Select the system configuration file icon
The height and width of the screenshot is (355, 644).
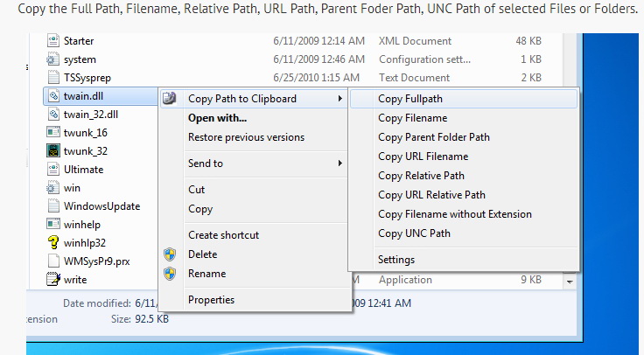53,59
